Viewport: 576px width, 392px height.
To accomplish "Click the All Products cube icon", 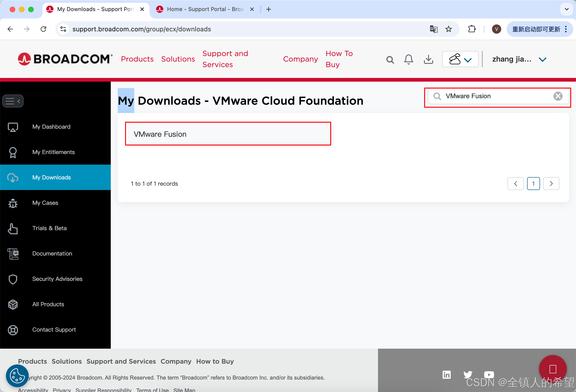I will [13, 305].
